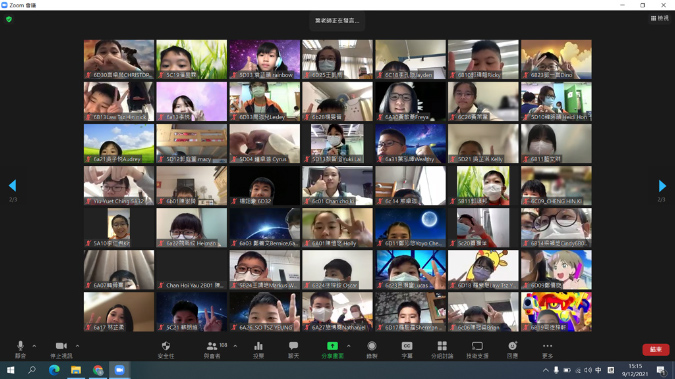
Task: Open Breakout Rooms grid icon
Action: click(x=442, y=349)
